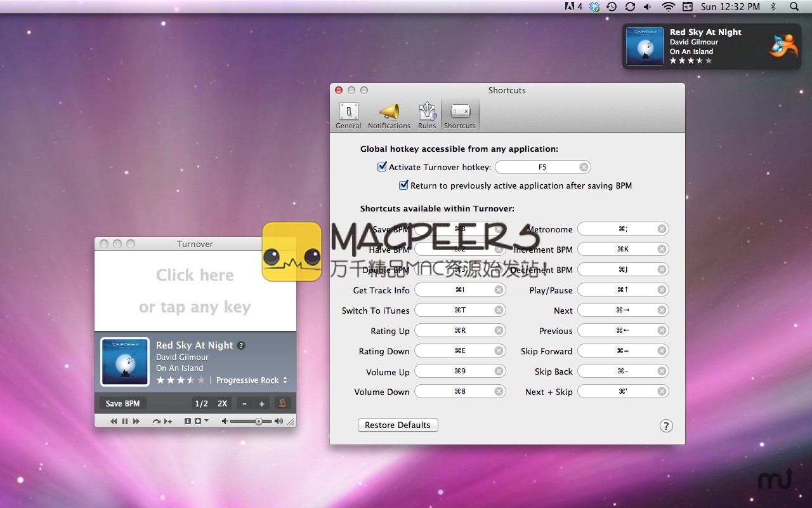Open Time Machine from the menu bar

(x=612, y=6)
